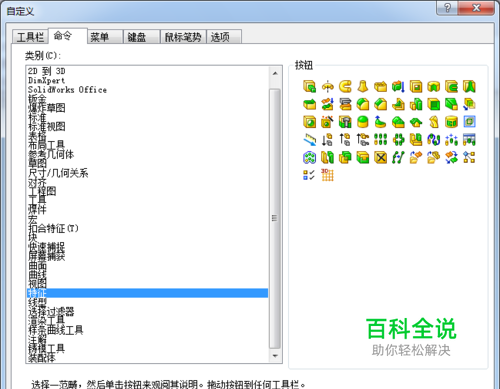
Task: Click the Thicken icon with blue down arrow
Action: pyautogui.click(x=398, y=87)
